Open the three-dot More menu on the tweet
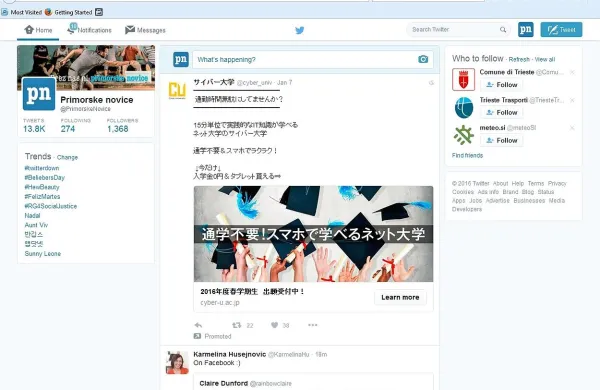 [x=313, y=325]
